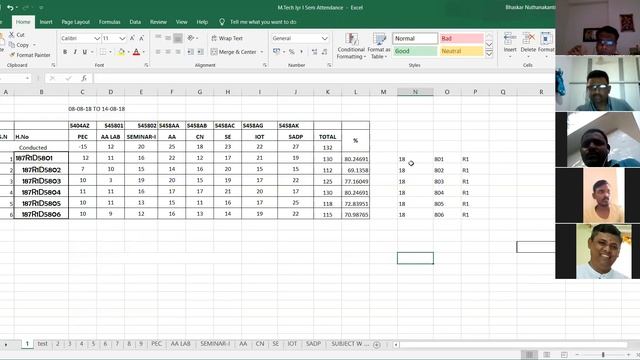The height and width of the screenshot is (360, 640).
Task: Toggle Italic formatting
Action: (75, 52)
